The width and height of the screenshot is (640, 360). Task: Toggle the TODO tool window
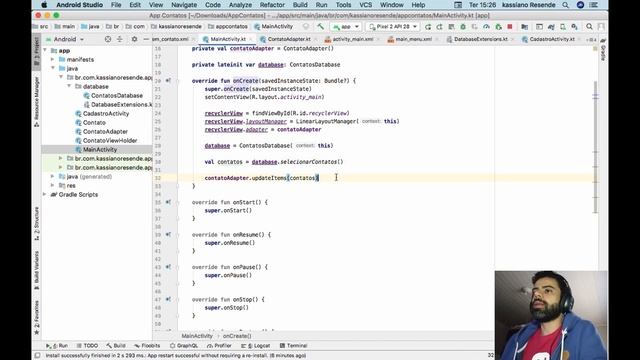[87, 345]
